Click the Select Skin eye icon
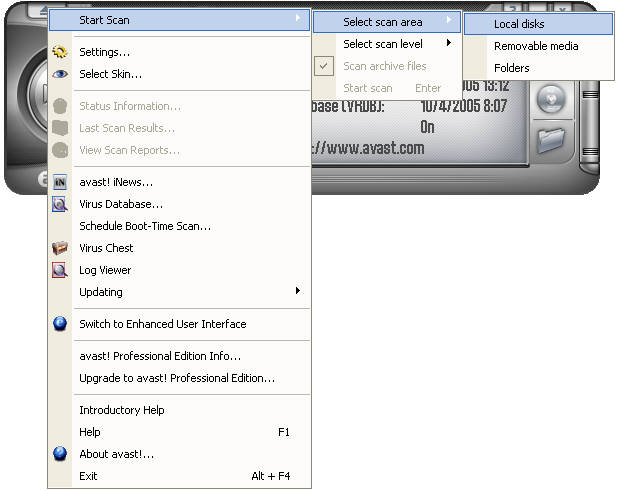 (x=60, y=74)
